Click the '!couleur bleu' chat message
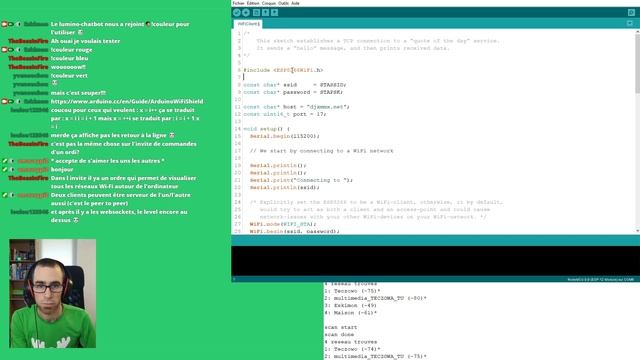This screenshot has height=360, width=640. 69,58
